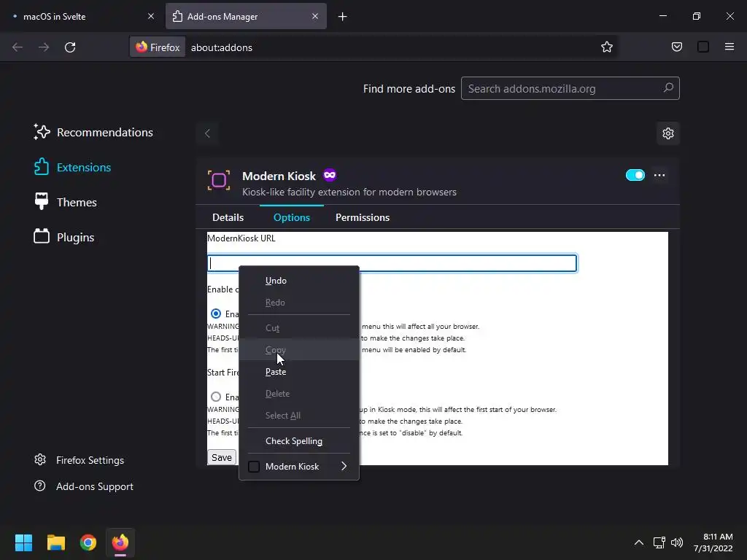Open the clock and date flyout

(x=713, y=542)
